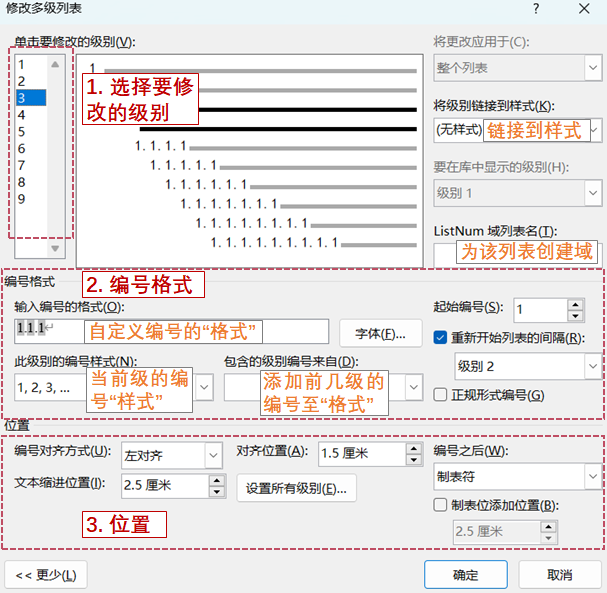The height and width of the screenshot is (593, 607).
Task: Select level 7 in the level list
Action: 31,165
